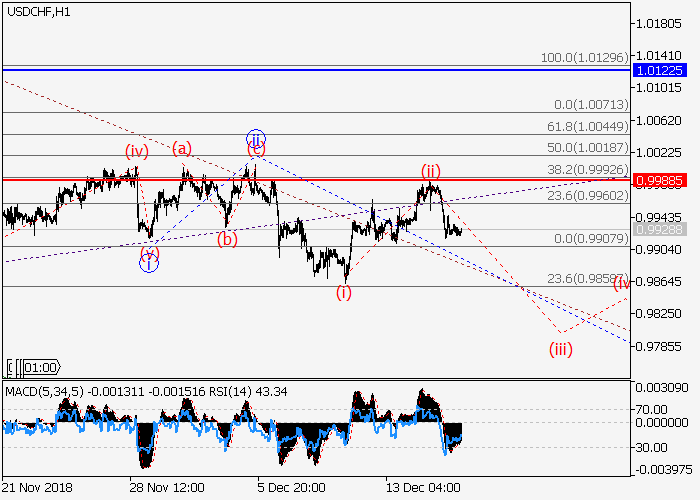Image resolution: width=700 pixels, height=500 pixels.
Task: Click the red (i) wave label at the low
Action: [x=343, y=292]
